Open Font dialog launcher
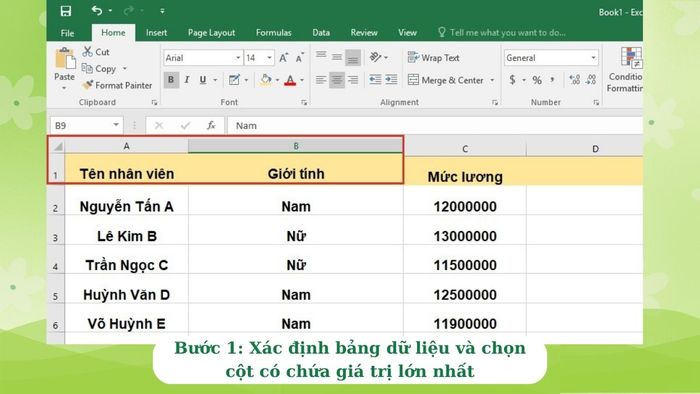 (304, 103)
